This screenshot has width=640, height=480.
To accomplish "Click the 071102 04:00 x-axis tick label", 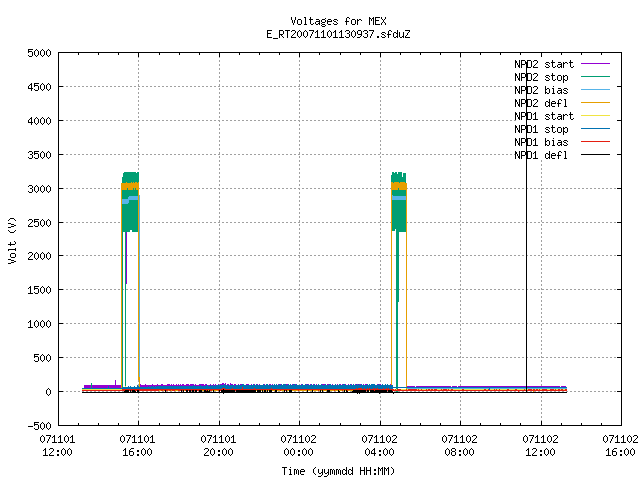I will [379, 446].
